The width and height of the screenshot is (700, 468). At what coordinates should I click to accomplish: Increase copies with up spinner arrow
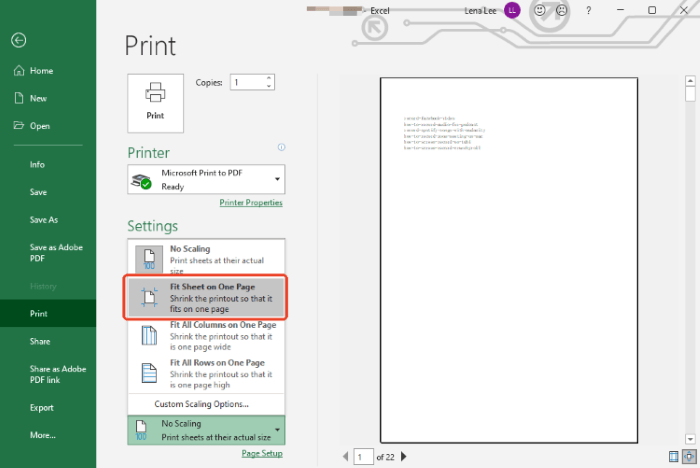point(269,78)
